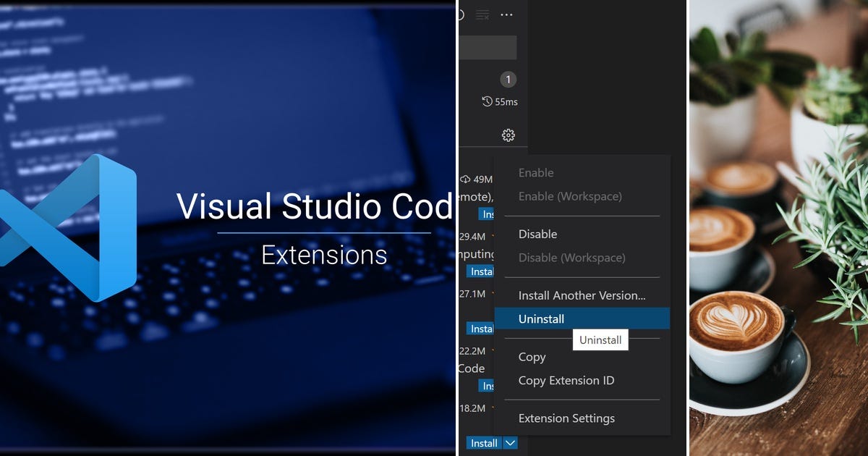This screenshot has height=456, width=868.
Task: Click the badge showing number 1
Action: tap(508, 80)
